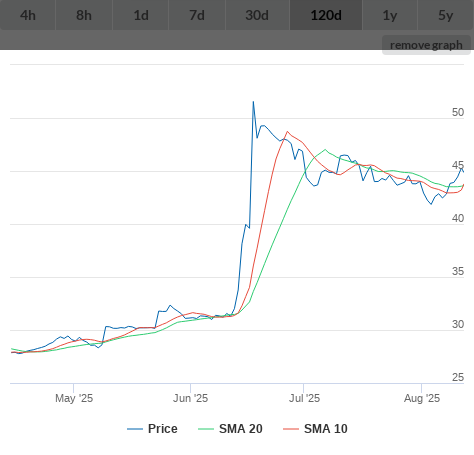
Task: Switch chart to 30d range
Action: click(x=257, y=15)
